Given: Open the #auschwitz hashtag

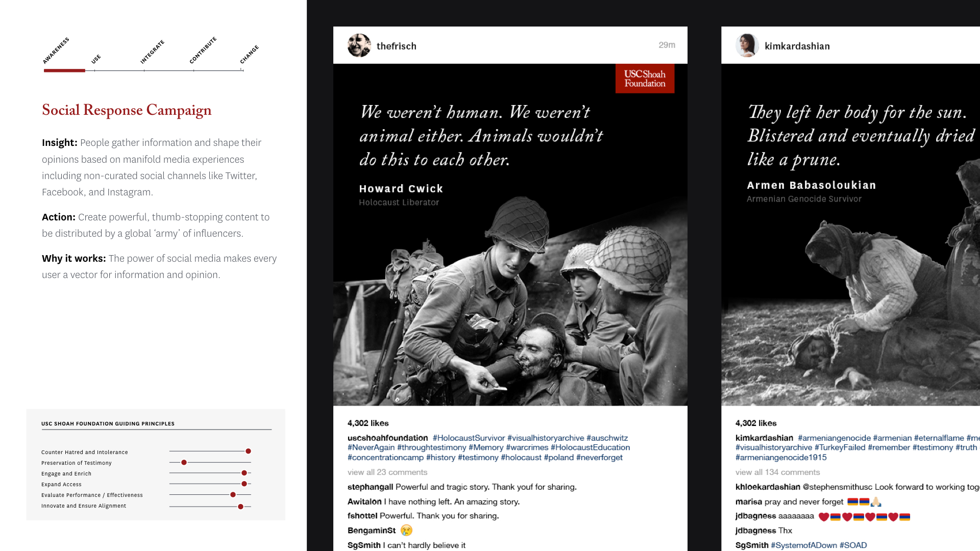Looking at the screenshot, I should coord(607,438).
